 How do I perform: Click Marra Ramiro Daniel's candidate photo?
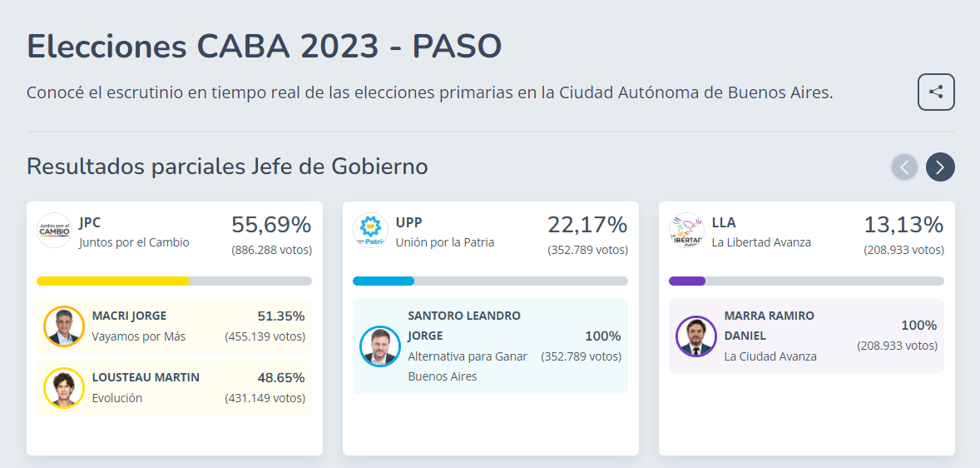point(696,336)
